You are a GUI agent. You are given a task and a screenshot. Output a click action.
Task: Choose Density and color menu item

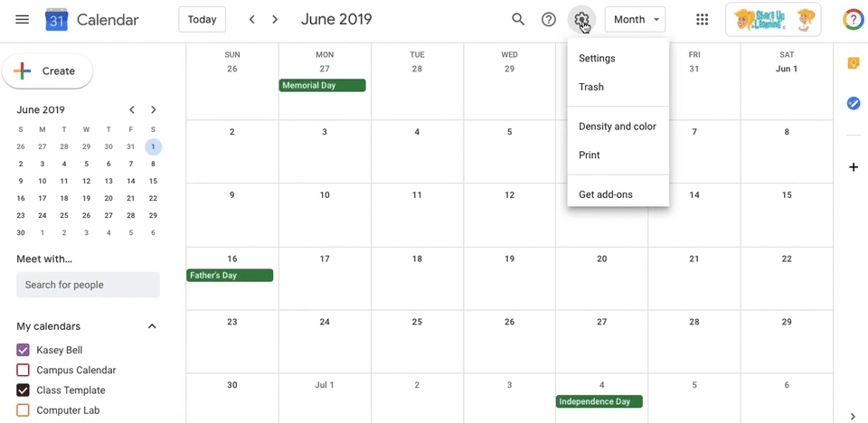coord(618,127)
